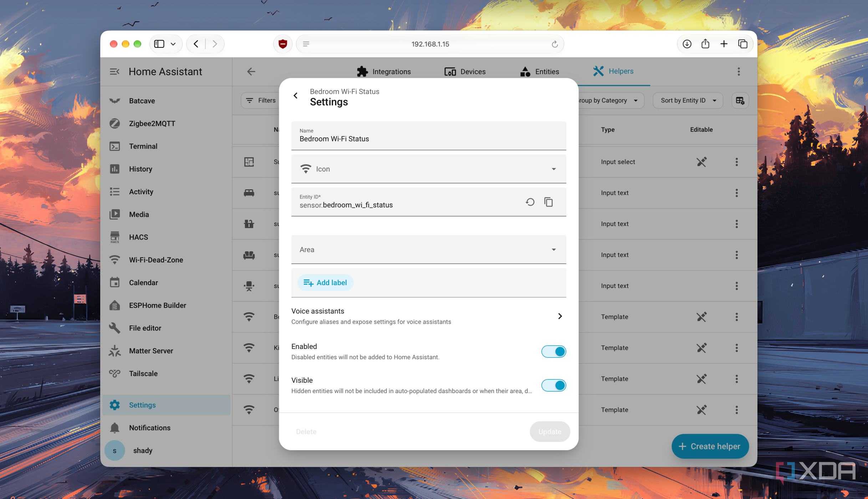Copy the Entity ID to clipboard
The width and height of the screenshot is (868, 499).
pyautogui.click(x=548, y=202)
